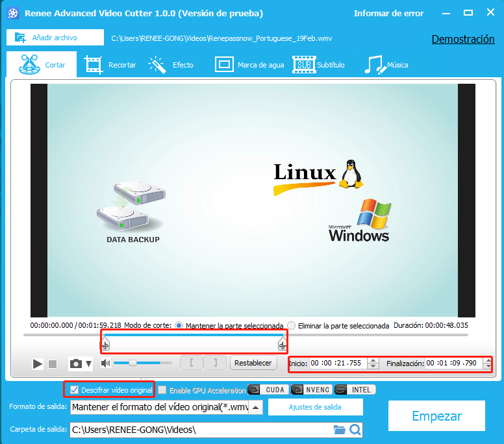This screenshot has width=504, height=444.
Task: Click the right cut handle on timeline
Action: [x=283, y=343]
